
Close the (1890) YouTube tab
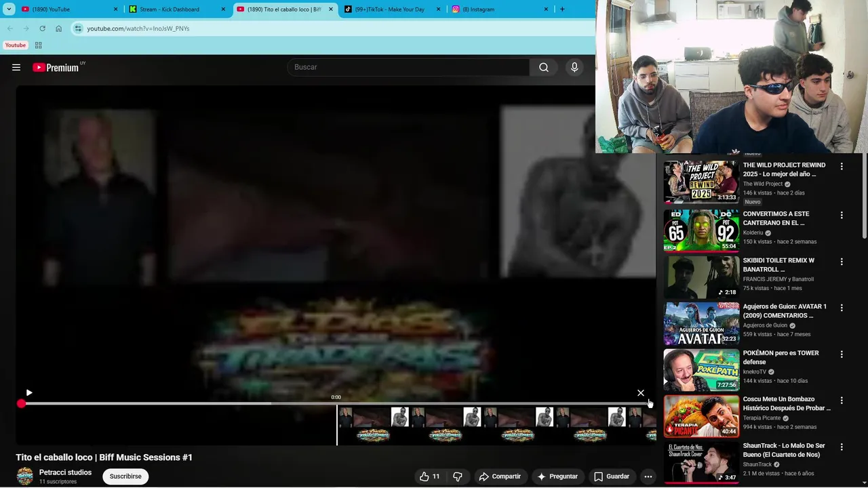click(x=115, y=9)
